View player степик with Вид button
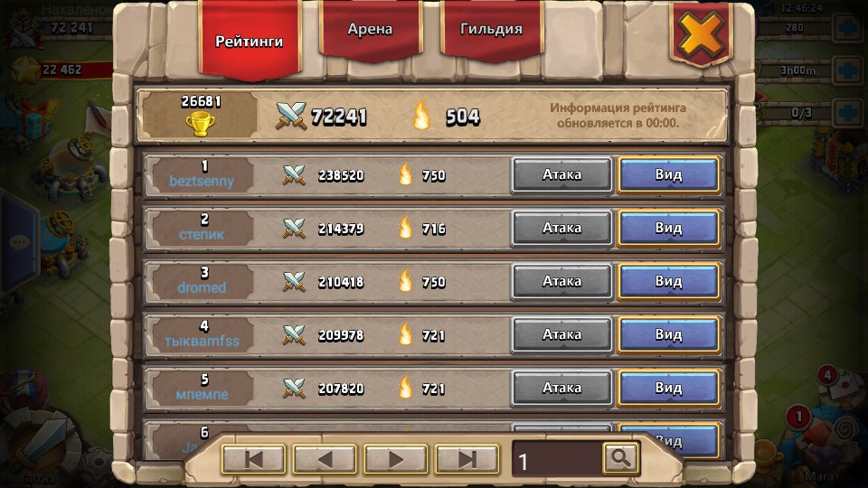Screen dimensions: 868x488 [x=669, y=228]
